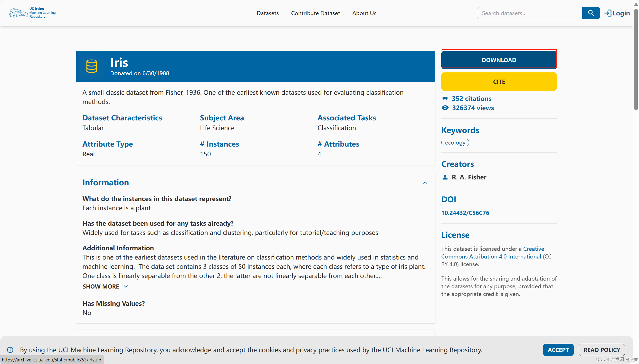Click the chevron next to SHOW MORE

126,286
